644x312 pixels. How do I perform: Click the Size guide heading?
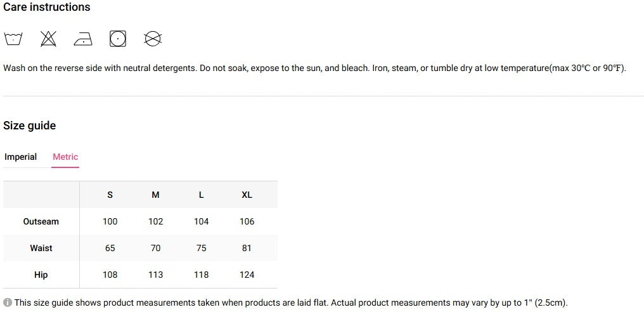point(30,126)
